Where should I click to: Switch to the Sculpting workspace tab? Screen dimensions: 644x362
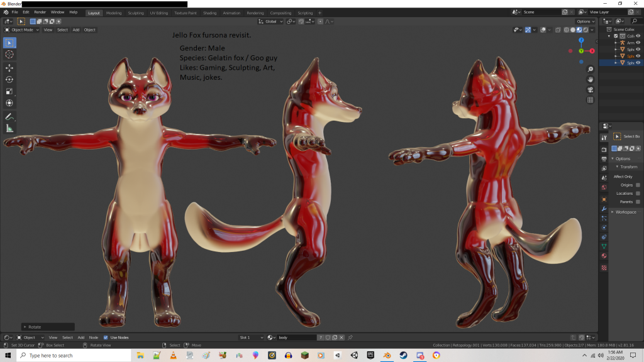[135, 13]
